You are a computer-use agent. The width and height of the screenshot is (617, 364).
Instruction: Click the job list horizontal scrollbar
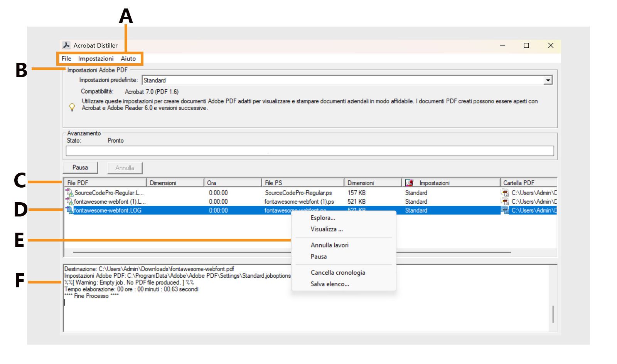click(x=292, y=253)
